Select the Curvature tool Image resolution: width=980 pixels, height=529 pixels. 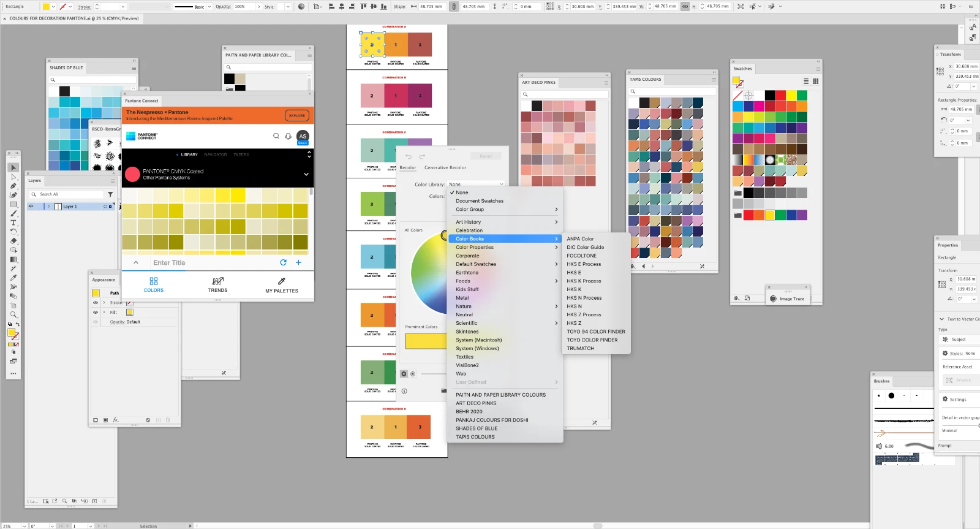tap(13, 195)
